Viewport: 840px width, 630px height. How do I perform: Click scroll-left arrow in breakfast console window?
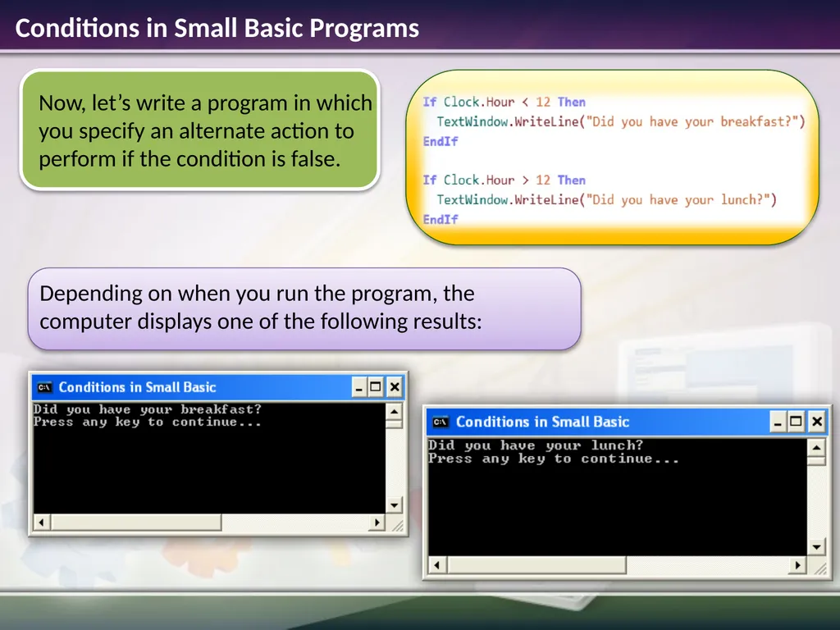point(41,523)
